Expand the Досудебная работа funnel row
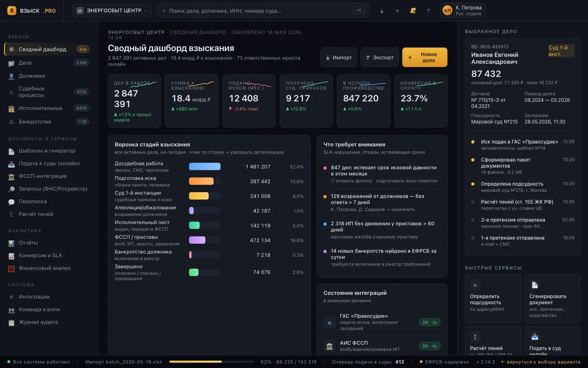The image size is (588, 368). click(x=209, y=166)
